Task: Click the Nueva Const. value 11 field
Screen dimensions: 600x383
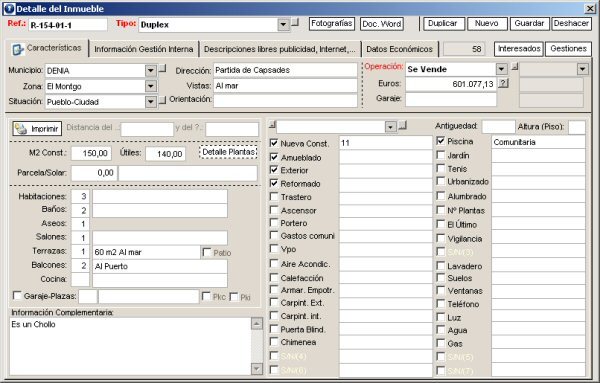Action: pyautogui.click(x=386, y=143)
